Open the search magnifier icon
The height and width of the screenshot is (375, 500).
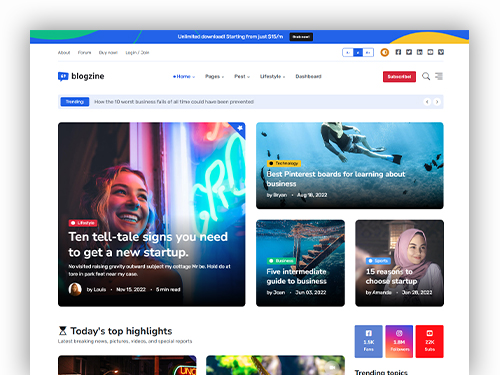[426, 76]
